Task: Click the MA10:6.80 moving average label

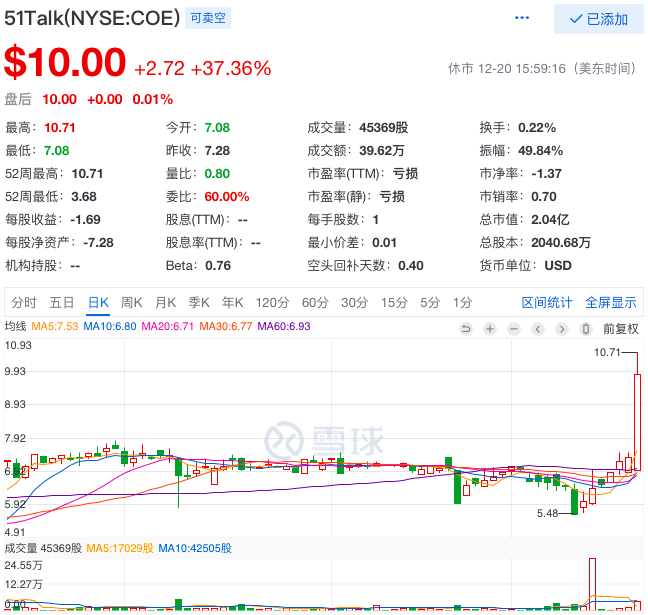Action: pyautogui.click(x=110, y=326)
